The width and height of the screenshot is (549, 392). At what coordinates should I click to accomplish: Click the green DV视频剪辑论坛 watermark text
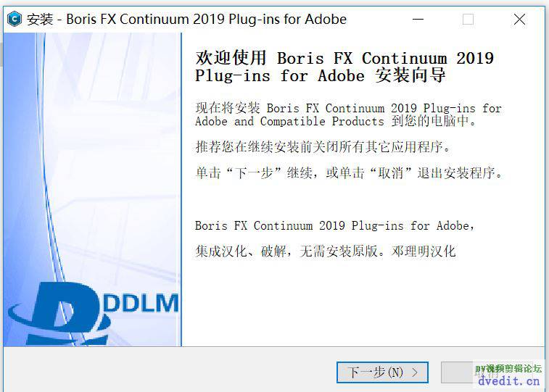pos(508,368)
